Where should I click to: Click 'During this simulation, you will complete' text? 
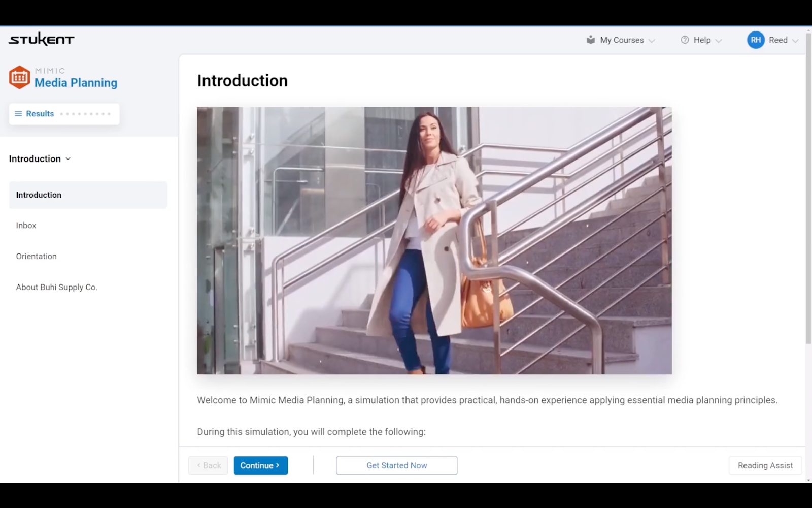point(311,432)
